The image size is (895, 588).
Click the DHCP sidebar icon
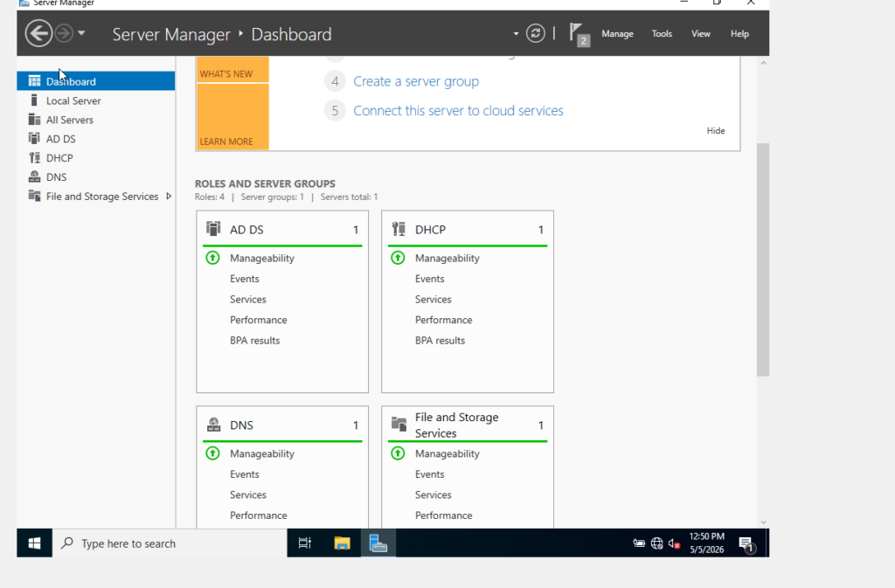pyautogui.click(x=34, y=157)
